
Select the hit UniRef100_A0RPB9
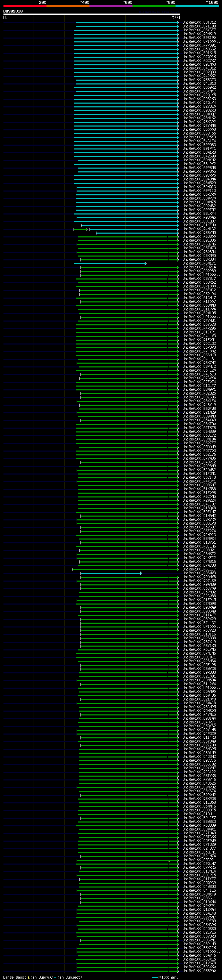199,271
